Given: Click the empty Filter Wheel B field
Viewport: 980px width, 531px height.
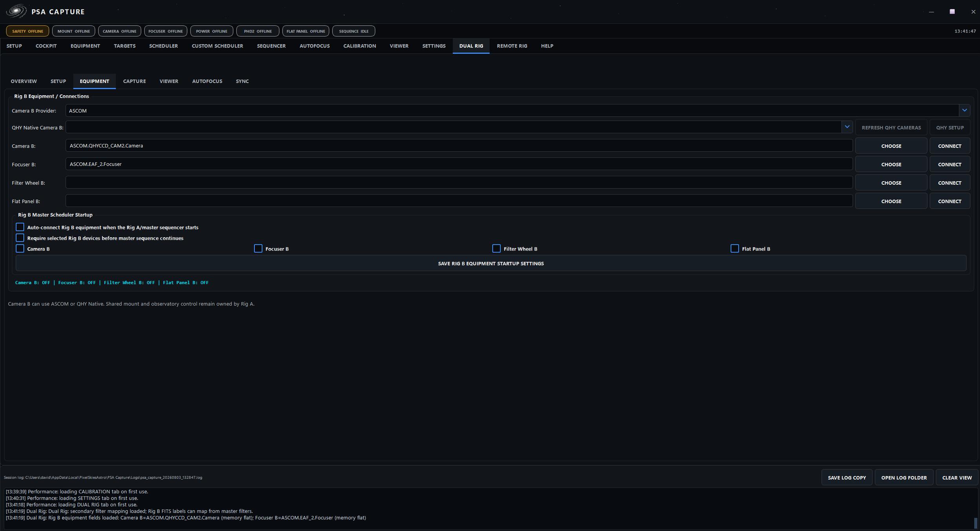Looking at the screenshot, I should point(459,182).
